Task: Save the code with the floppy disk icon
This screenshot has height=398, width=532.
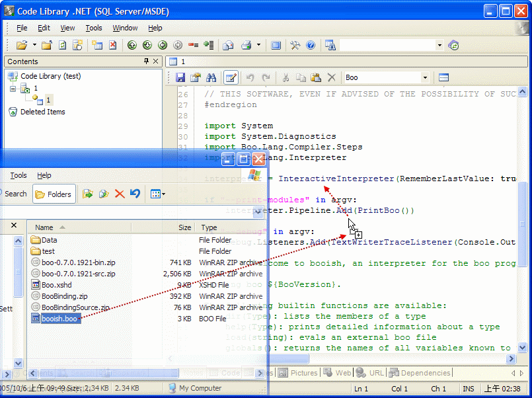Action: click(x=180, y=78)
